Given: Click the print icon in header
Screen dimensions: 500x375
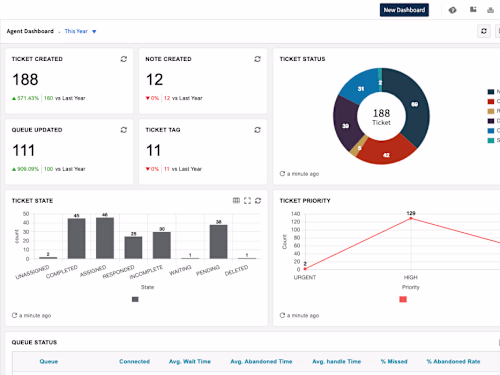Looking at the screenshot, I should coord(490,10).
